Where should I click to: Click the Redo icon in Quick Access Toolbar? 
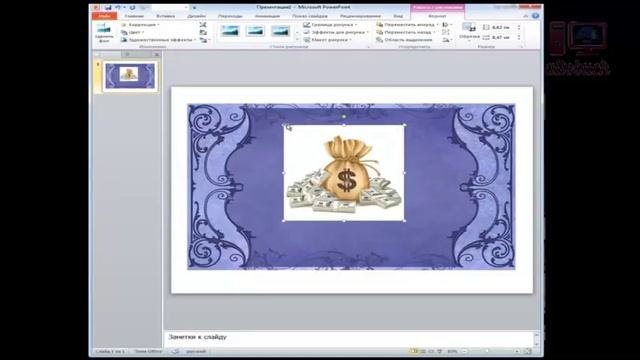click(132, 7)
